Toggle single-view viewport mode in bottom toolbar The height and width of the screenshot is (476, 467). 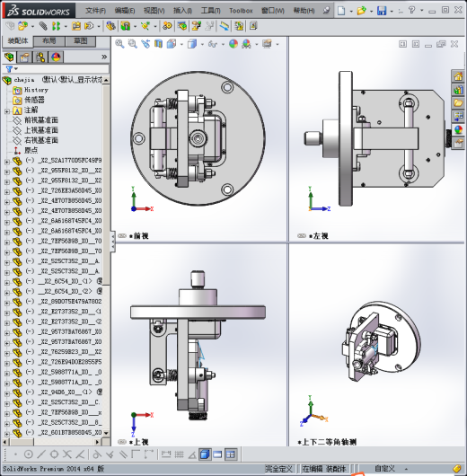(x=217, y=454)
